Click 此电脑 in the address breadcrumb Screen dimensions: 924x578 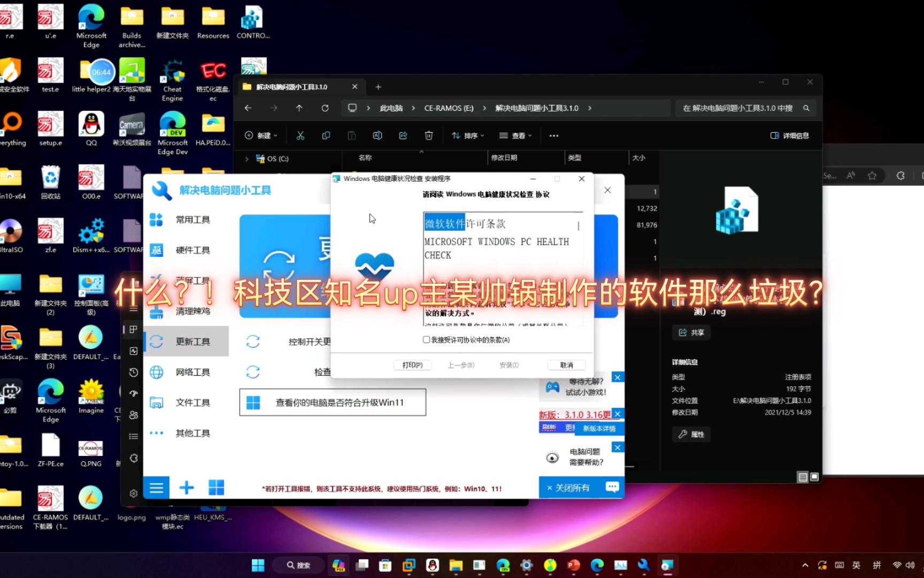coord(391,108)
